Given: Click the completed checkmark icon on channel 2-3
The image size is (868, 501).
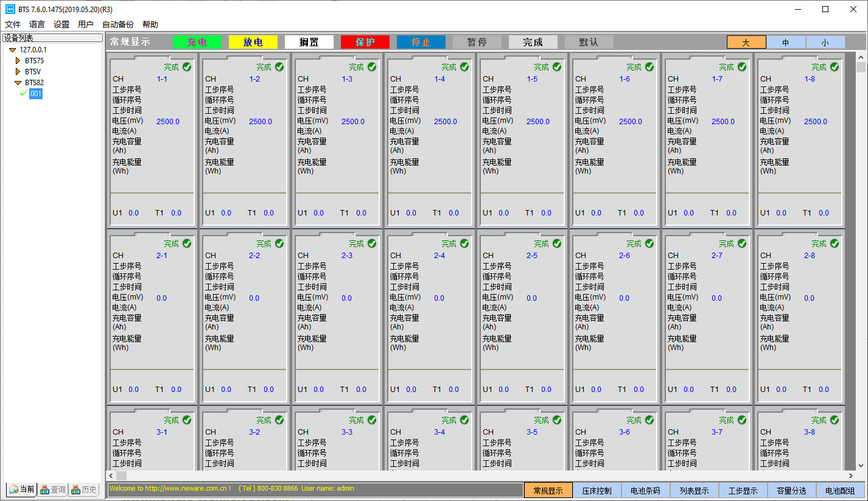Looking at the screenshot, I should 372,243.
